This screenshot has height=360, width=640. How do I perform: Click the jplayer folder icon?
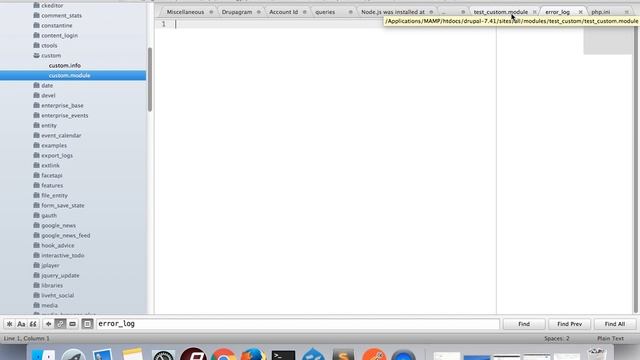point(36,265)
